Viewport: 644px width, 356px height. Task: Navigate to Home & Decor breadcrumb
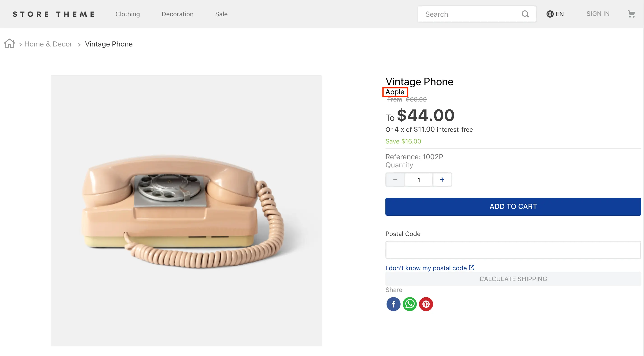click(x=48, y=44)
